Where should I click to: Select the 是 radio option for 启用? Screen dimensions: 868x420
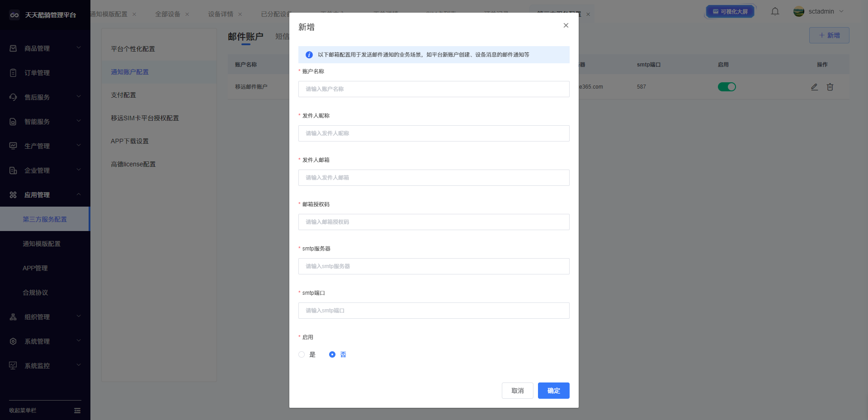[302, 354]
